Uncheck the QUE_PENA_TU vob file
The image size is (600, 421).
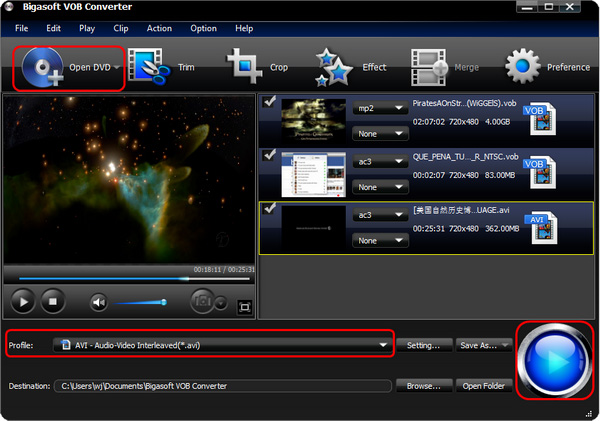270,155
